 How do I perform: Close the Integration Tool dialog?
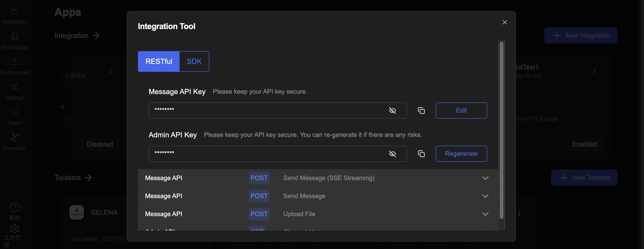505,23
